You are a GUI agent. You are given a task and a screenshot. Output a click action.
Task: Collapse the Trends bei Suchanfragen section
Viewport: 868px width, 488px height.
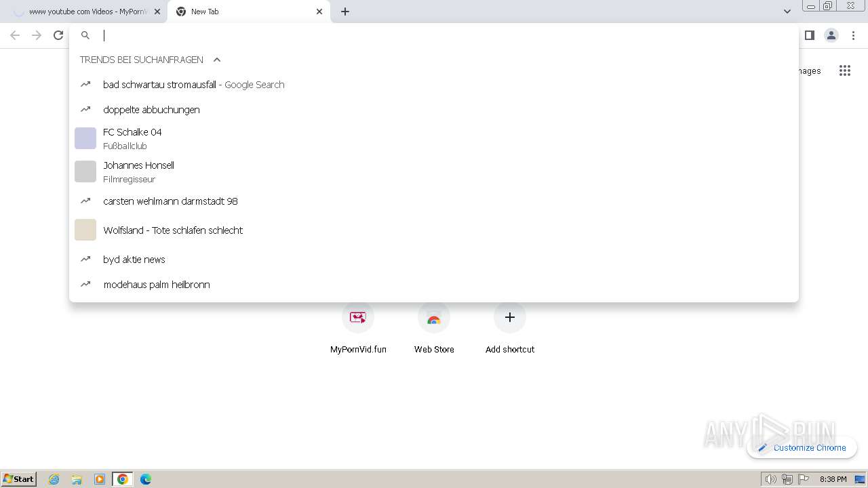point(217,60)
